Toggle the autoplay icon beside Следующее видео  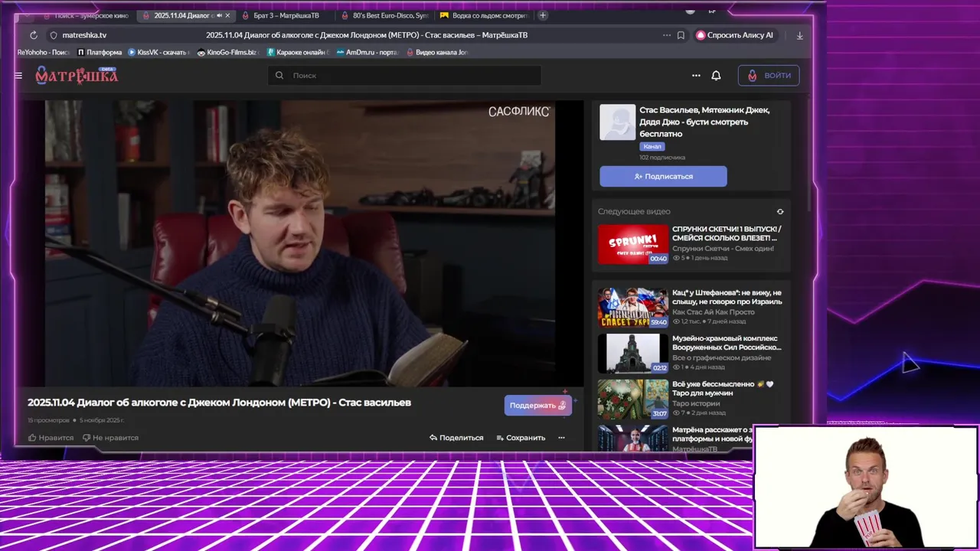(780, 211)
